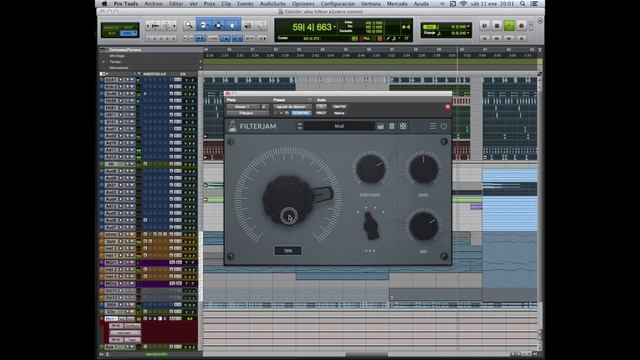Viewport: 640px width, 360px height.
Task: Click the FilterJam flask logo
Action: click(233, 126)
